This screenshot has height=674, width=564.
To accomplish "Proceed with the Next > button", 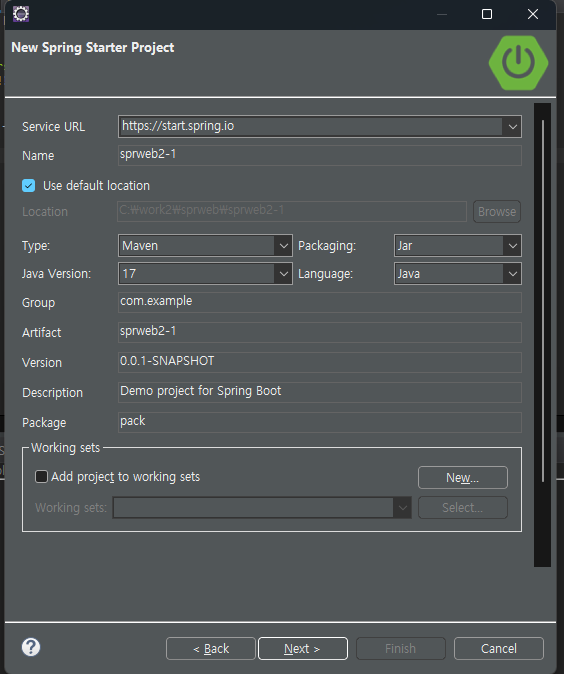I will coord(303,648).
